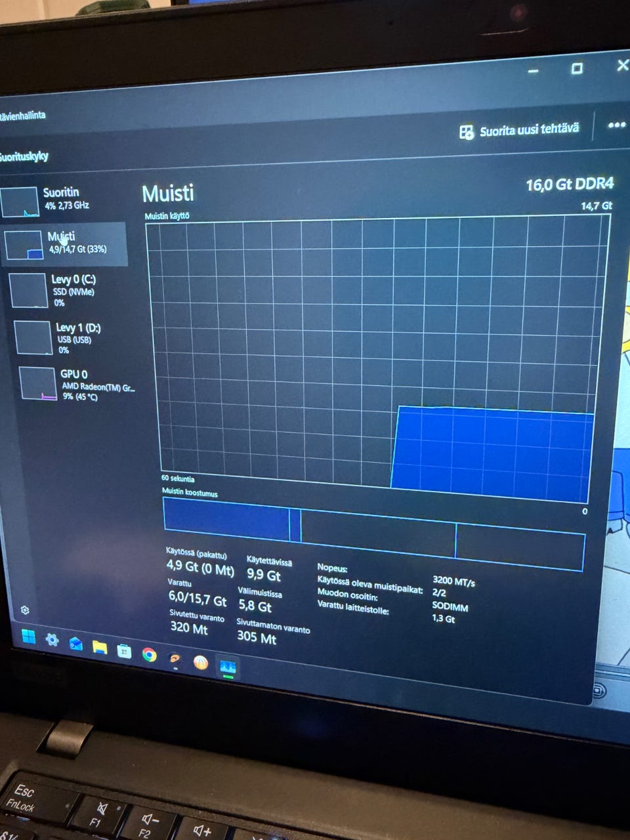
Task: Click the "320 Mt" paged pool value
Action: pyautogui.click(x=189, y=627)
